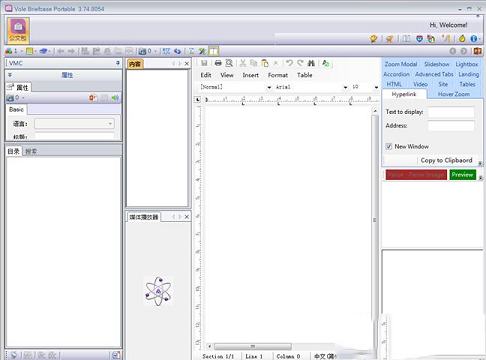Image resolution: width=486 pixels, height=360 pixels.
Task: Open the Zoom Modal widget link
Action: tap(401, 64)
